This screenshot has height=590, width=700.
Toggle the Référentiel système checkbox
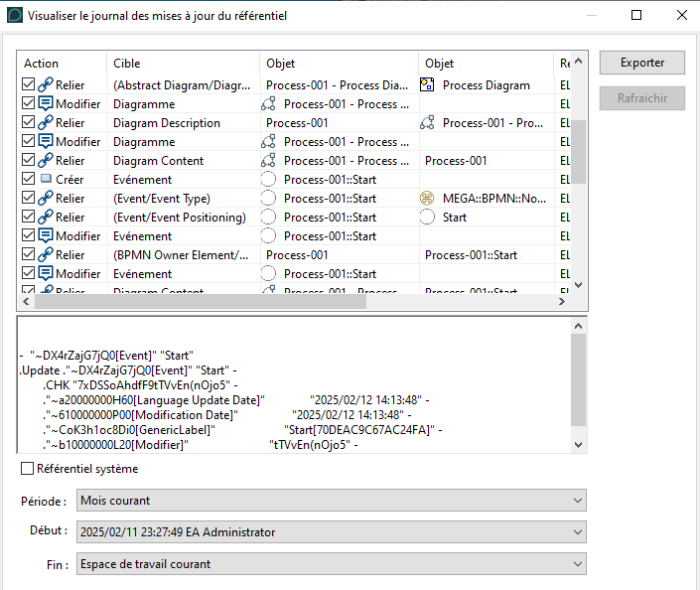pos(27,469)
